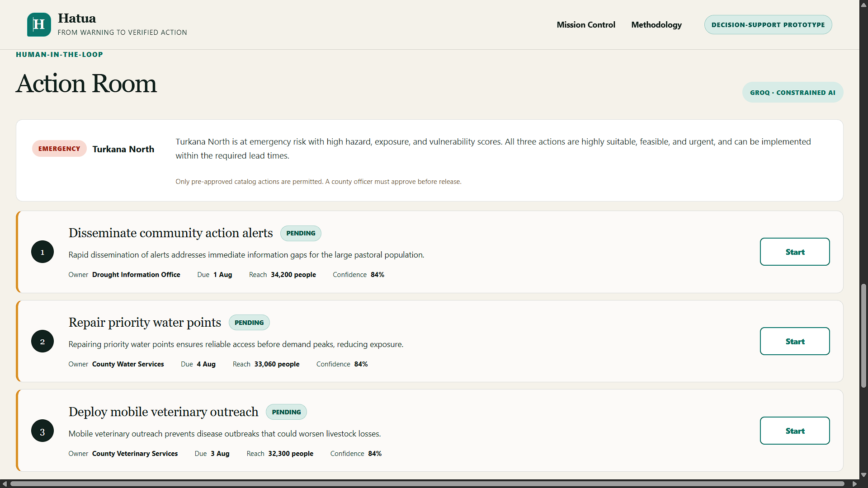Start Deploy mobile veterinary outreach
The height and width of the screenshot is (488, 868).
click(795, 431)
